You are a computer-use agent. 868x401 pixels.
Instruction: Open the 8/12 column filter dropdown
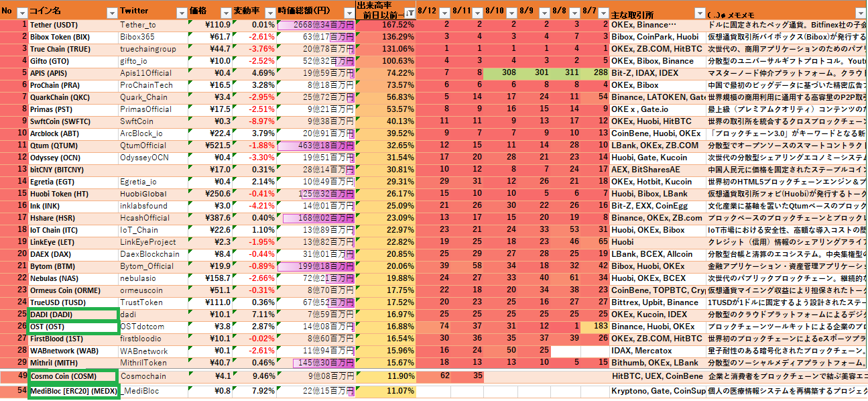click(446, 12)
